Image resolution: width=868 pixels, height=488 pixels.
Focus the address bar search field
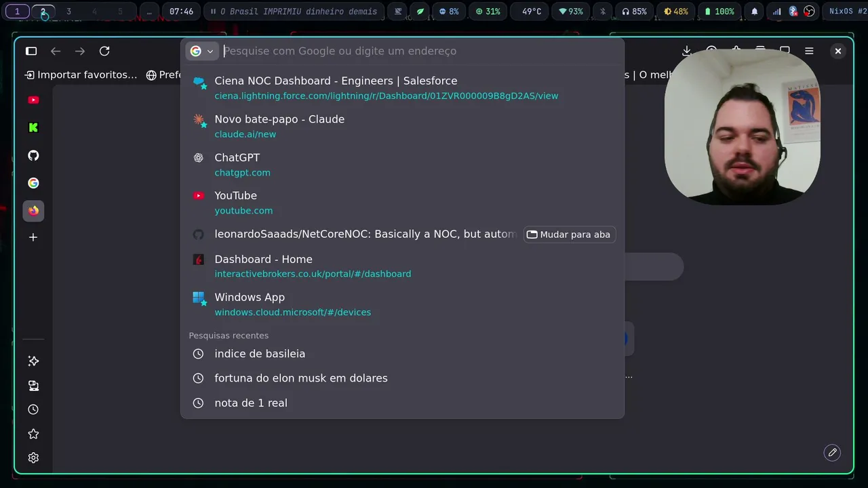pos(420,51)
